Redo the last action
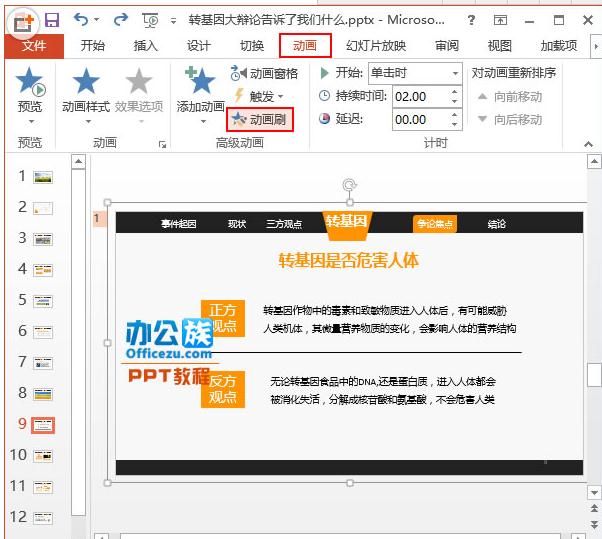The image size is (602, 539). 121,19
